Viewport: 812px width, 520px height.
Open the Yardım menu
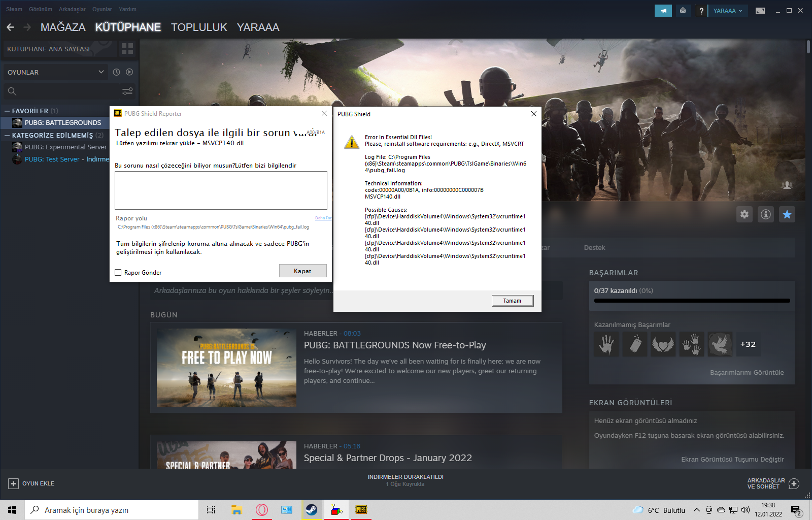[127, 9]
